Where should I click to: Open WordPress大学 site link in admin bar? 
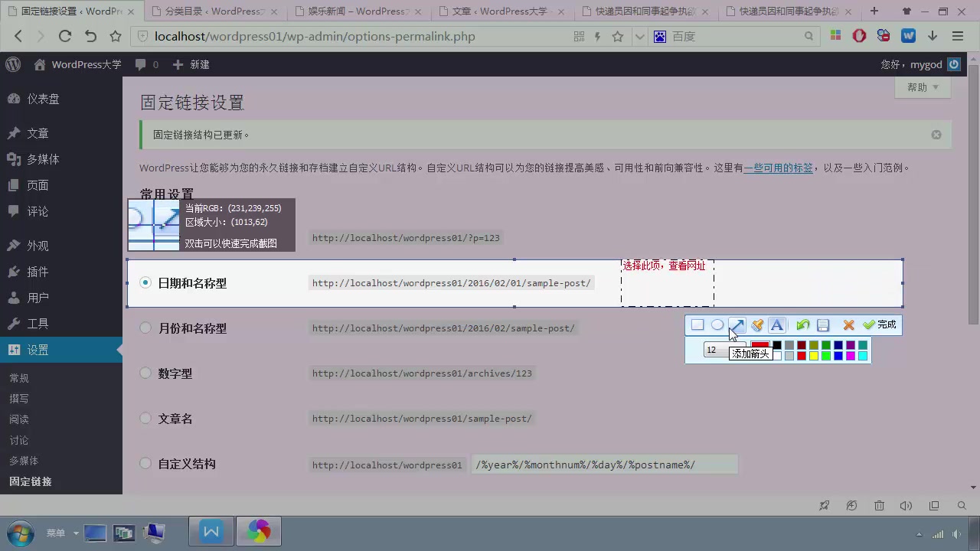pos(77,64)
